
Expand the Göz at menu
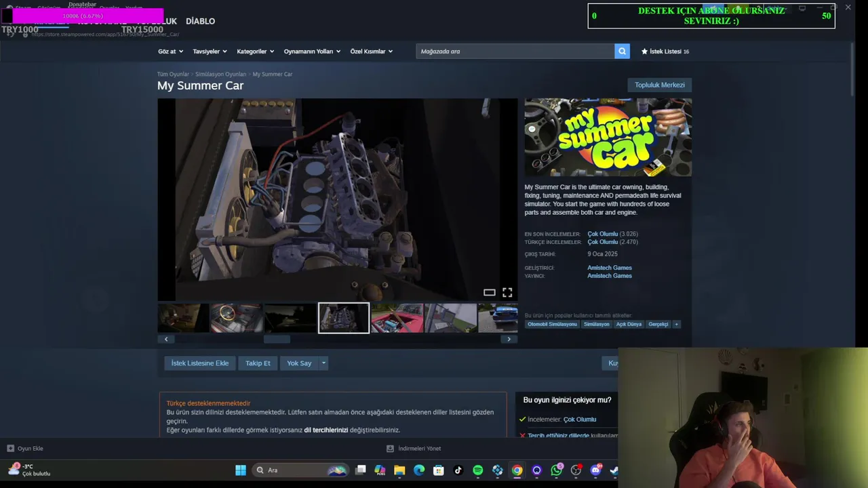(170, 52)
